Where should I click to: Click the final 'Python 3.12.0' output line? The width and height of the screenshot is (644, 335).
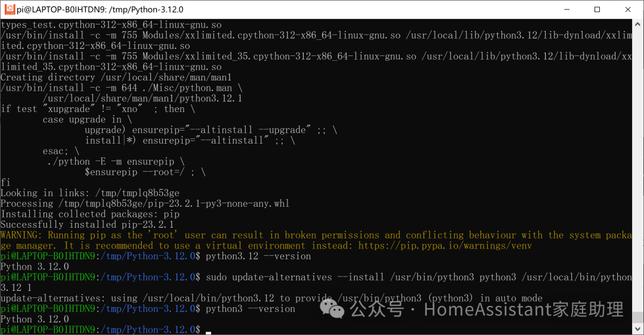(x=35, y=319)
